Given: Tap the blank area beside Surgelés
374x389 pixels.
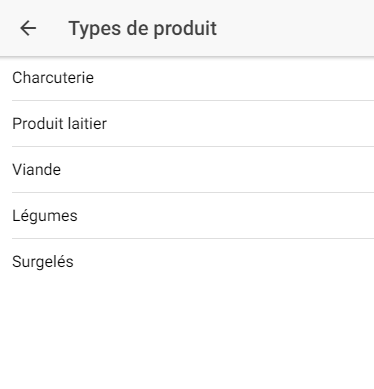Looking at the screenshot, I should (x=223, y=262).
